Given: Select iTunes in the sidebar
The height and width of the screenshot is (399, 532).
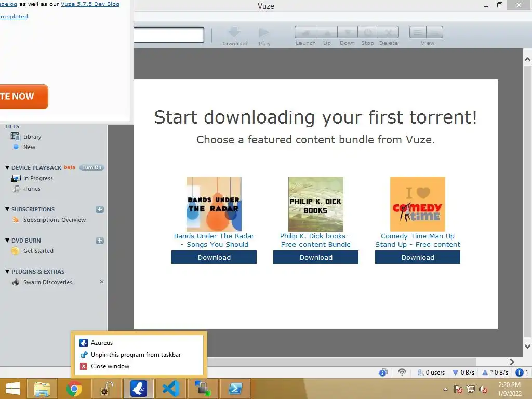Looking at the screenshot, I should point(32,189).
